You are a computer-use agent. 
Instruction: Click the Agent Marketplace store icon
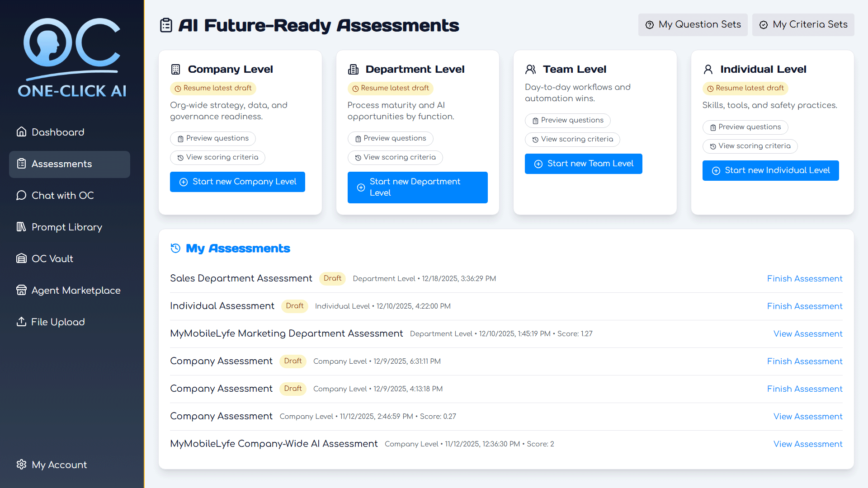click(21, 290)
